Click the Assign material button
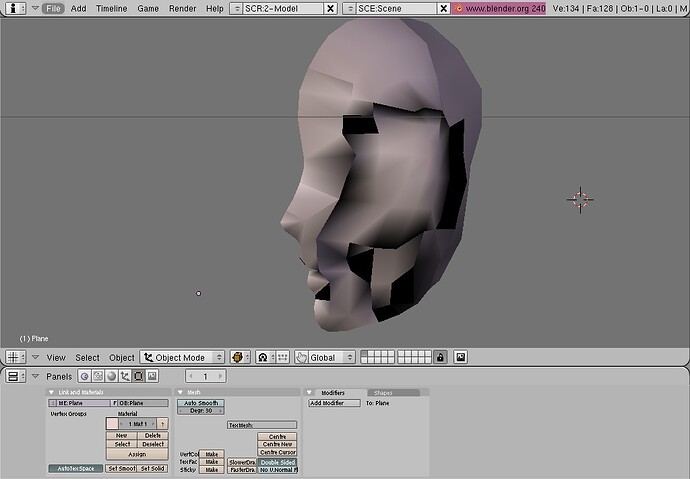Screen dimensions: 690x479 [137, 454]
